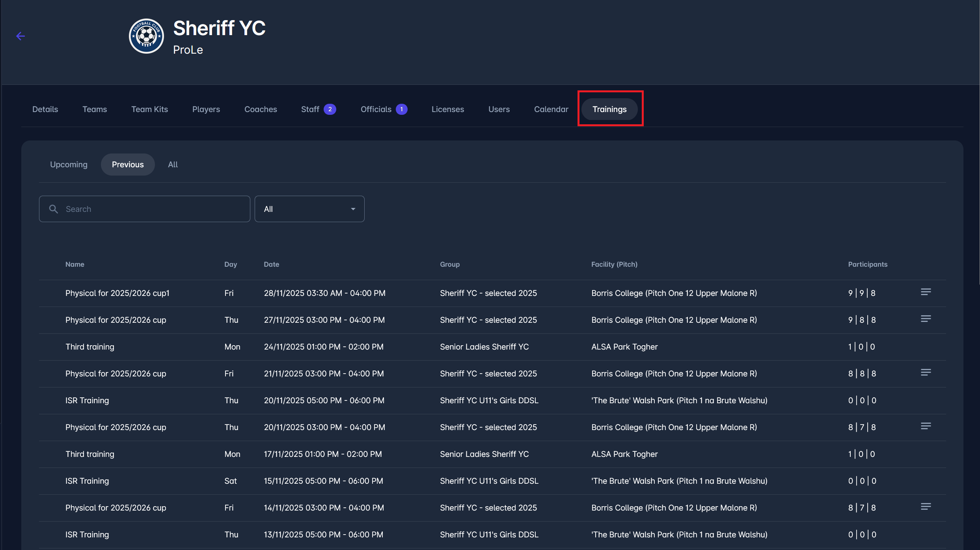Open notes icon for 21/11/2025 training
The height and width of the screenshot is (550, 980).
point(926,372)
